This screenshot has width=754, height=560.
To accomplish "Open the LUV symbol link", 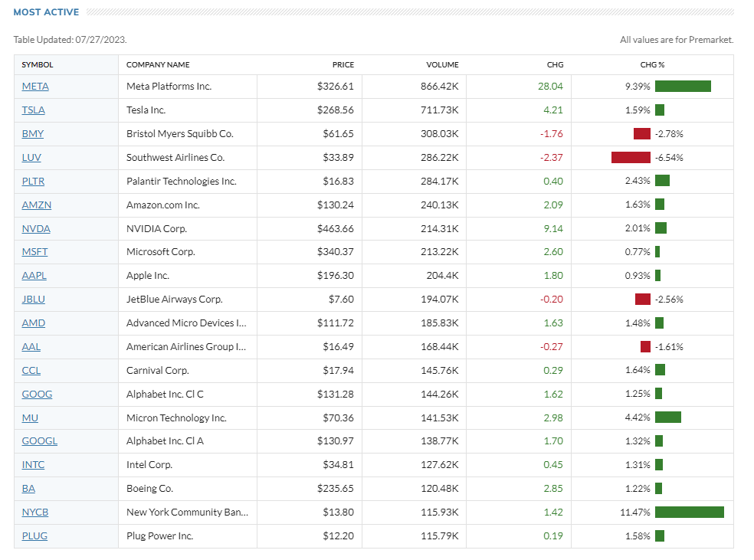I will point(31,158).
